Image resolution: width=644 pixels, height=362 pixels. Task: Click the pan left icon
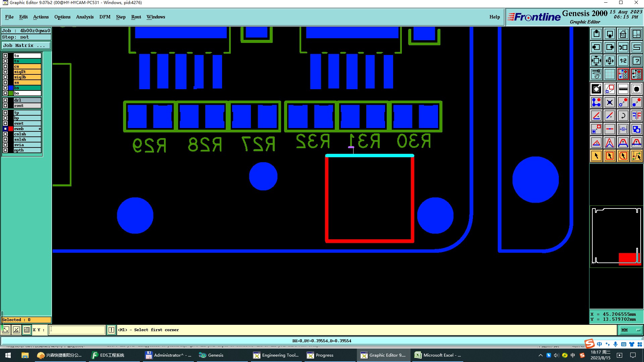click(x=596, y=47)
